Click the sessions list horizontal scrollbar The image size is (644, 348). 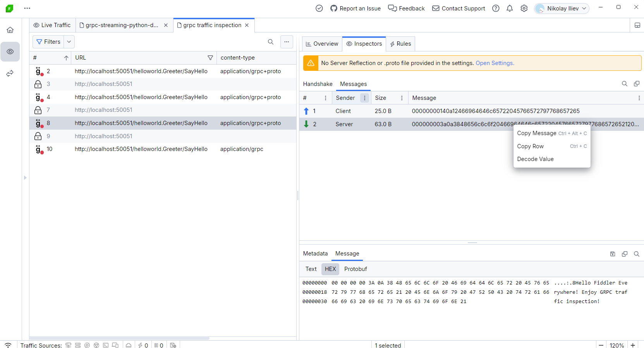click(119, 338)
